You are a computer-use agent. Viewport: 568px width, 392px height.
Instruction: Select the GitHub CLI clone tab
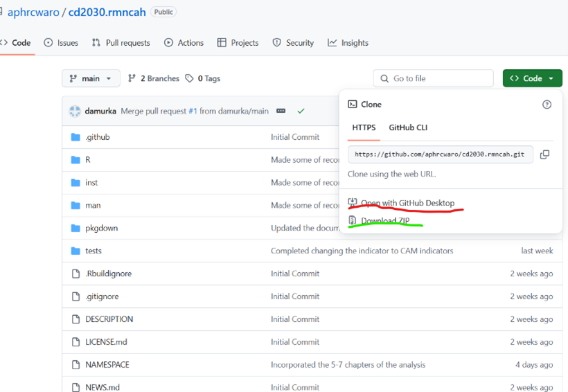tap(408, 127)
